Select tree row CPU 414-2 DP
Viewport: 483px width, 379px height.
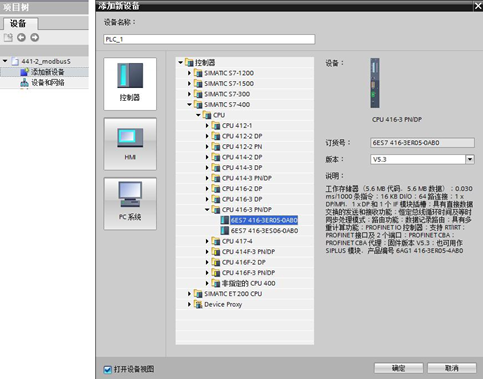tap(242, 157)
